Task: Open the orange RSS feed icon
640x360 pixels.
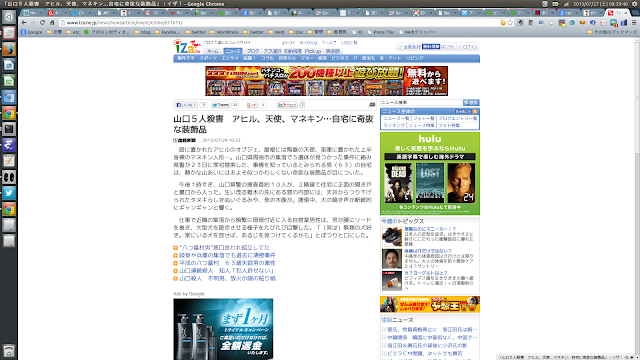Action: click(x=475, y=111)
